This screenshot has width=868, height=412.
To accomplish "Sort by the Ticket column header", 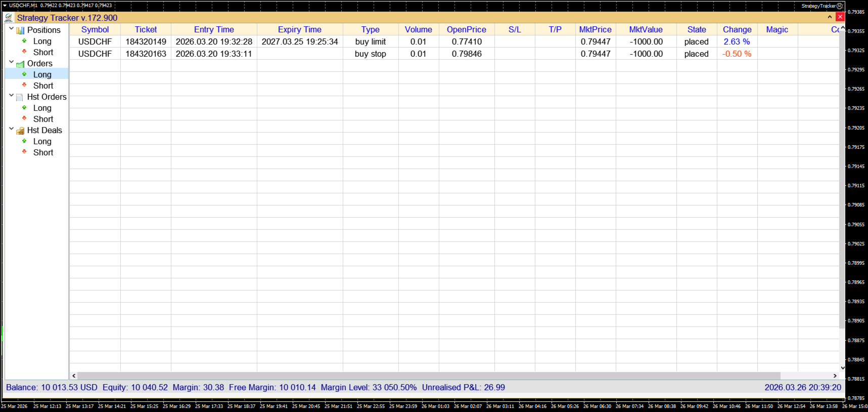I will (x=146, y=30).
